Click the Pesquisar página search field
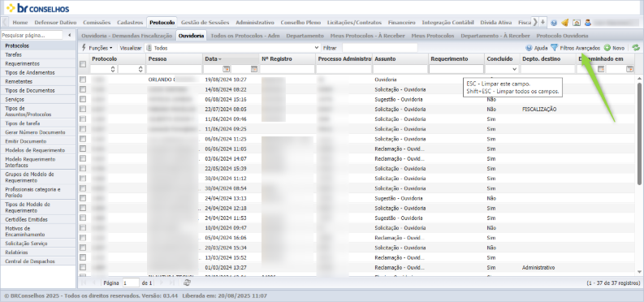644x302 pixels. point(32,35)
